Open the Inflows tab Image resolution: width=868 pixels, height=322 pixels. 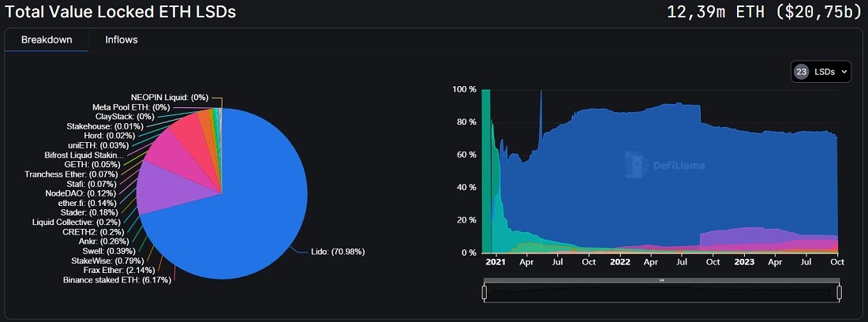(122, 39)
